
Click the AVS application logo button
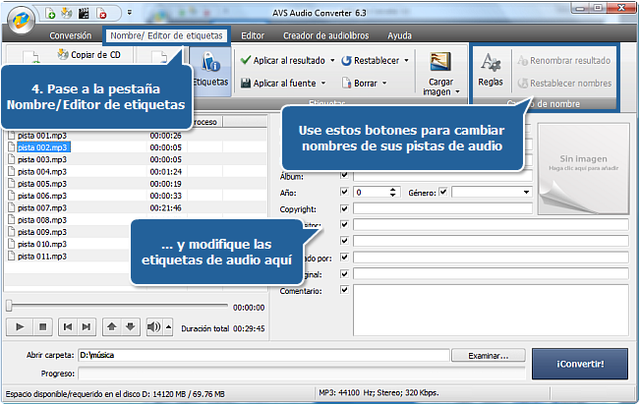coord(21,20)
